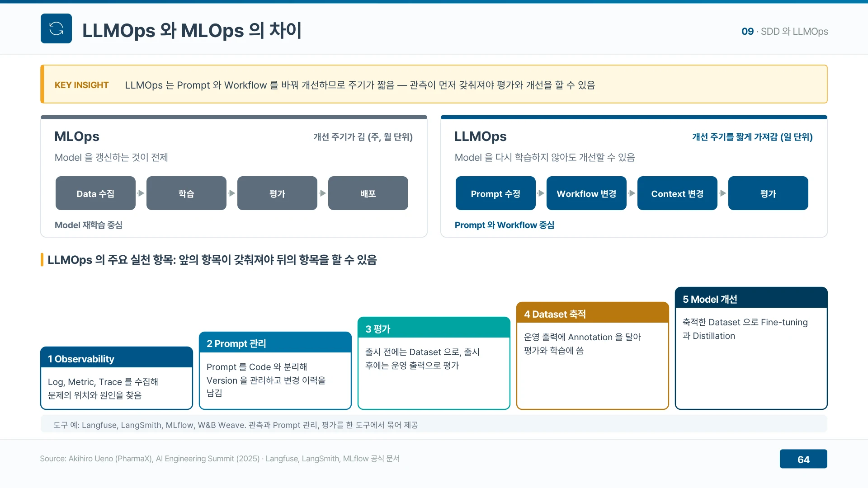Click 'Model 을 갱신하는 것이 전제' subtitle

click(x=111, y=157)
